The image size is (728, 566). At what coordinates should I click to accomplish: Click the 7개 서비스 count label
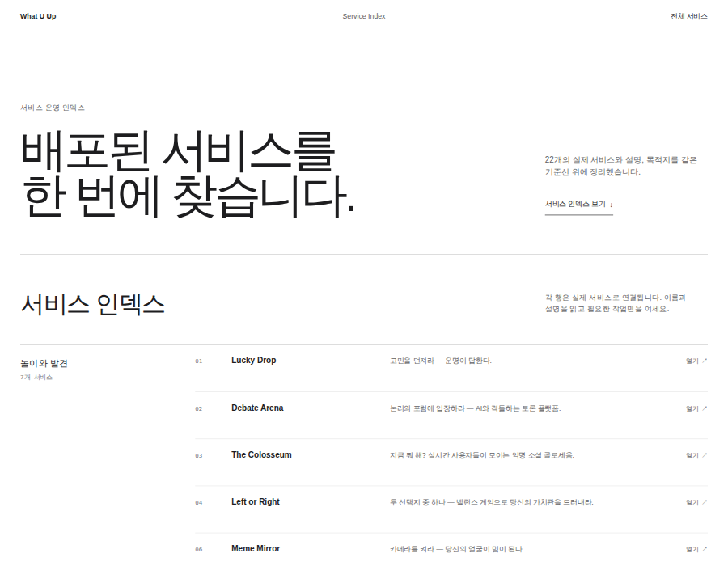tap(36, 378)
